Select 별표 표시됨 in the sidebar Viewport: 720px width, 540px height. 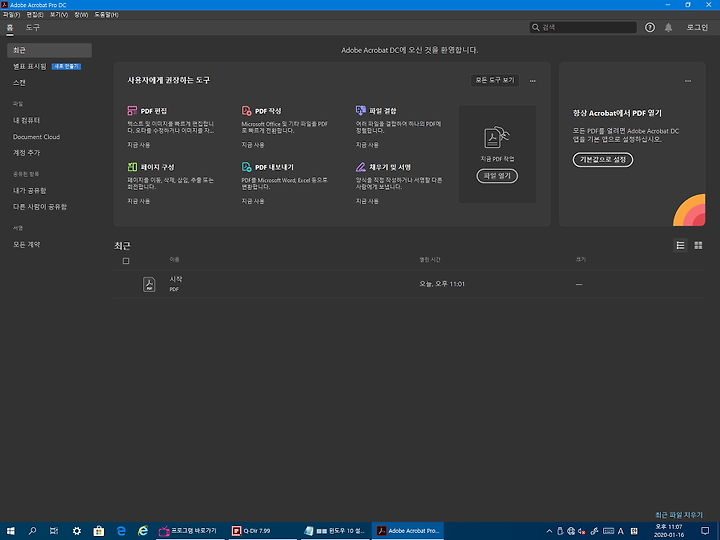point(30,67)
